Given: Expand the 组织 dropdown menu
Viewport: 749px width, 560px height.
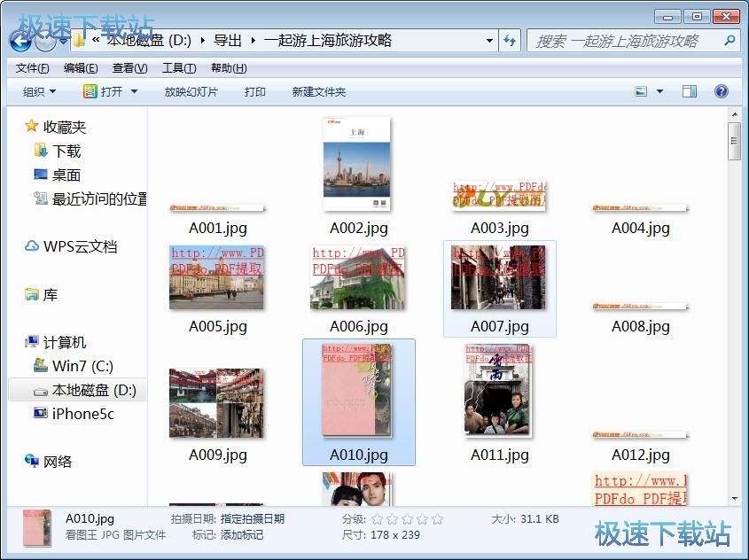Looking at the screenshot, I should pyautogui.click(x=39, y=91).
